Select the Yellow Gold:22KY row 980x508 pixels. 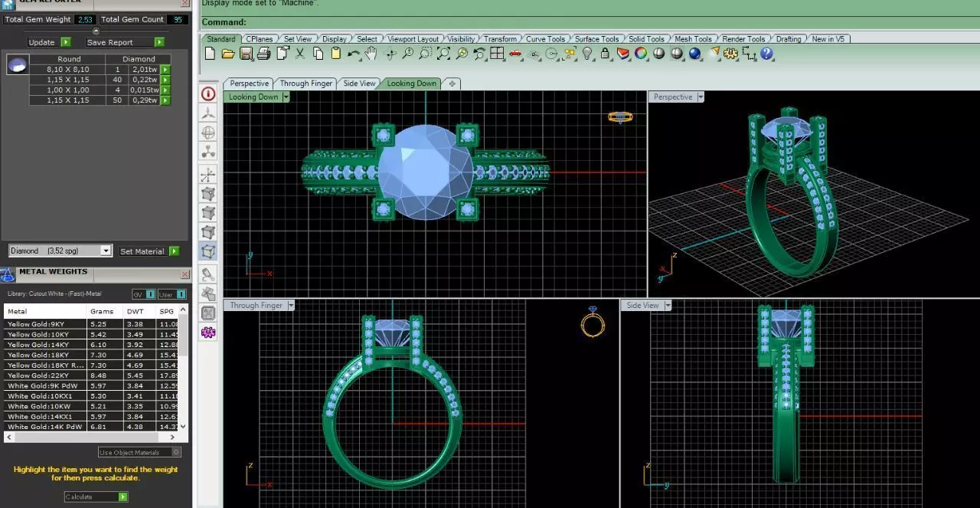91,375
